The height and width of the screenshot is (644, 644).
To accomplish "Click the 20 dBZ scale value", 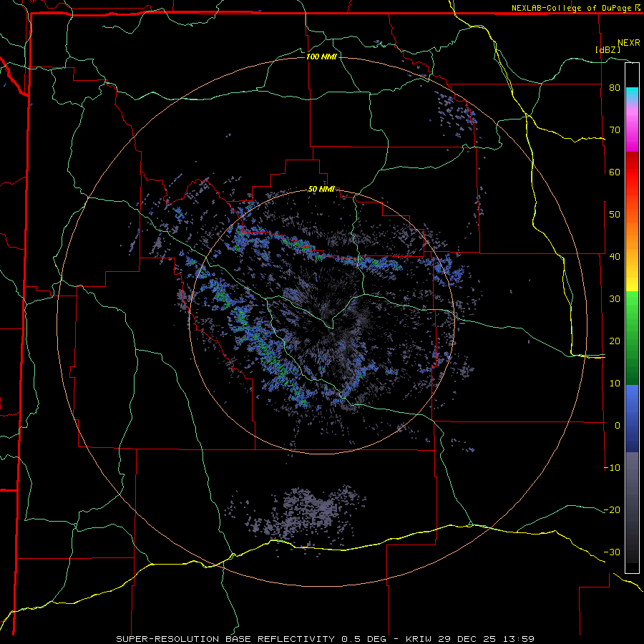I will (x=615, y=341).
